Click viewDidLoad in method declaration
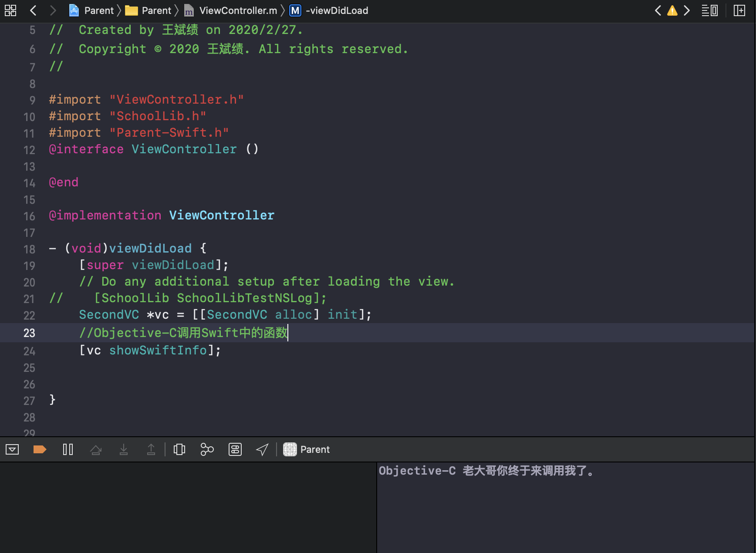The image size is (756, 553). coord(150,249)
